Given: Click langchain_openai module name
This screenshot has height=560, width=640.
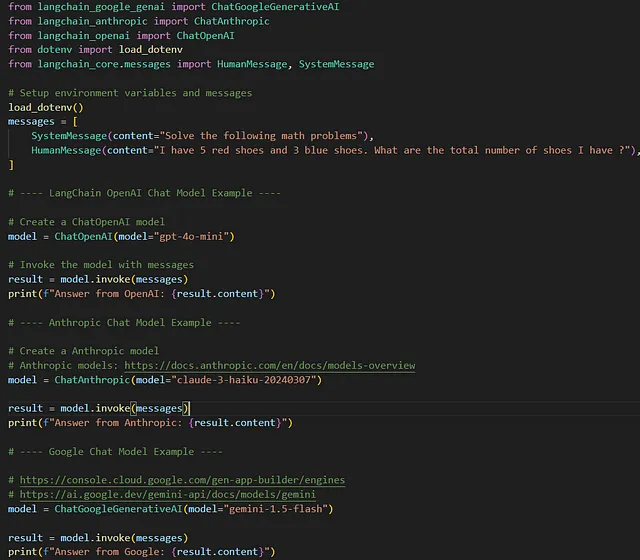Looking at the screenshot, I should click(83, 36).
